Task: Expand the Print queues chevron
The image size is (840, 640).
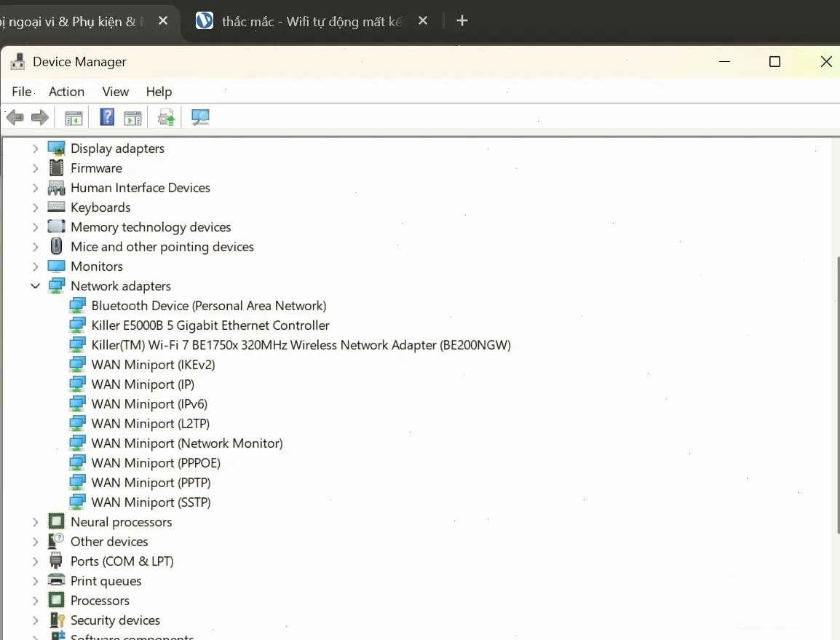Action: pos(36,581)
